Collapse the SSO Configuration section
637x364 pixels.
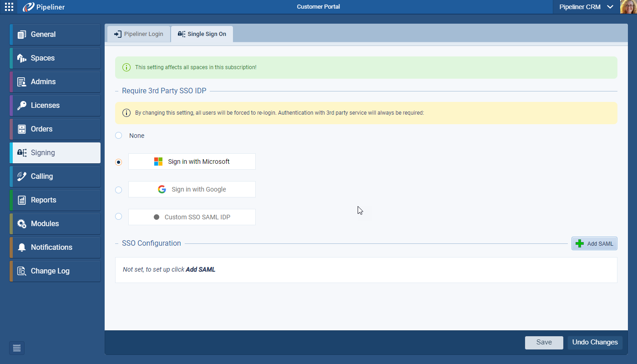point(117,243)
